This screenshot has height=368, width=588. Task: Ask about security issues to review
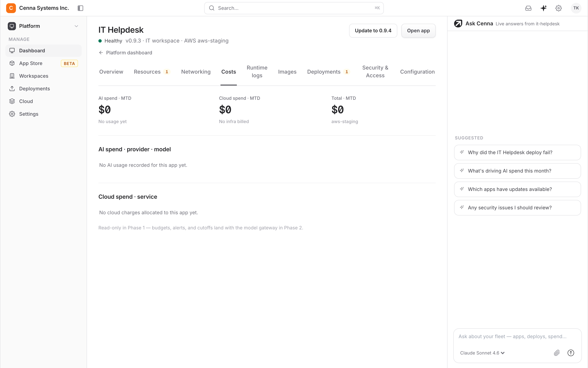[517, 208]
